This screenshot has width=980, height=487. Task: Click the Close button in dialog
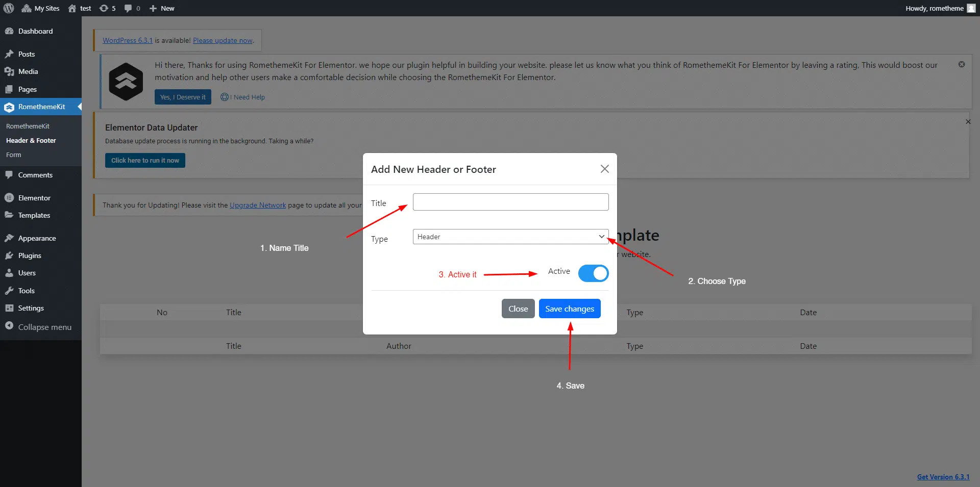click(x=518, y=309)
